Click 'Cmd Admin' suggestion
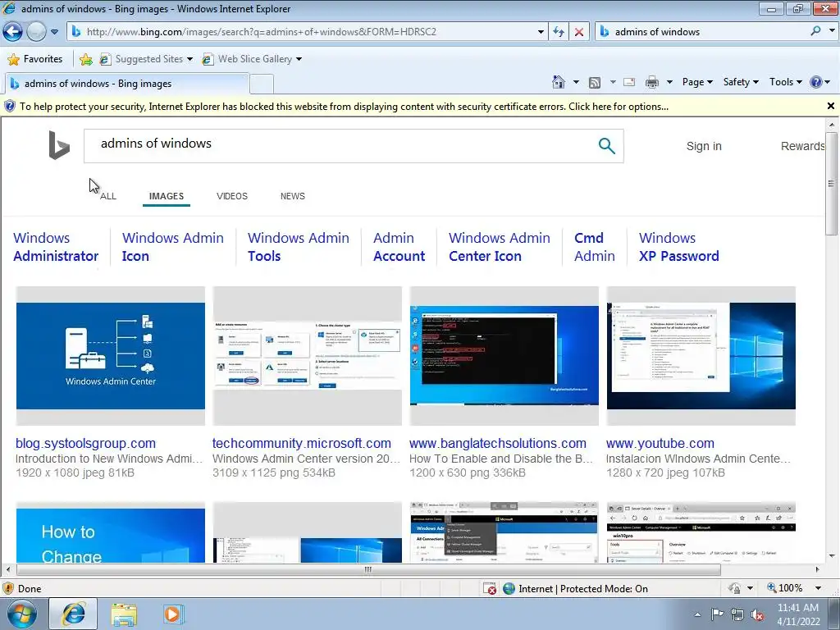The height and width of the screenshot is (630, 840). [x=595, y=247]
